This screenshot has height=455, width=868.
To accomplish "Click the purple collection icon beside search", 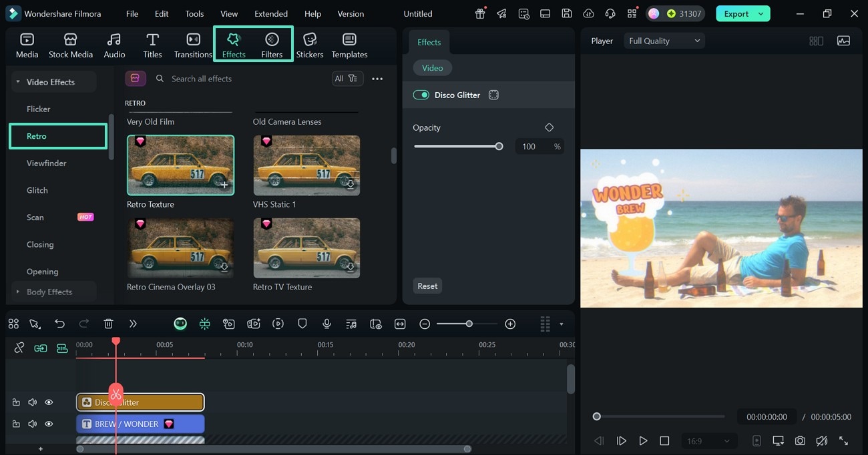I will [136, 79].
